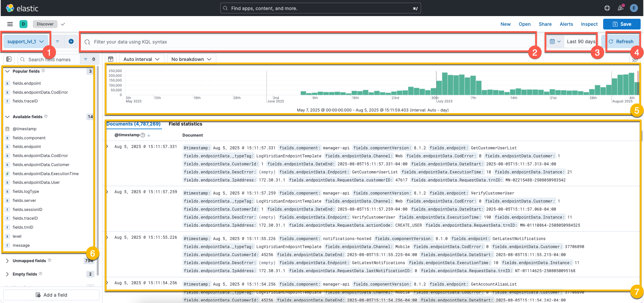This screenshot has width=644, height=303.
Task: Open the Auto interval dropdown
Action: (141, 59)
